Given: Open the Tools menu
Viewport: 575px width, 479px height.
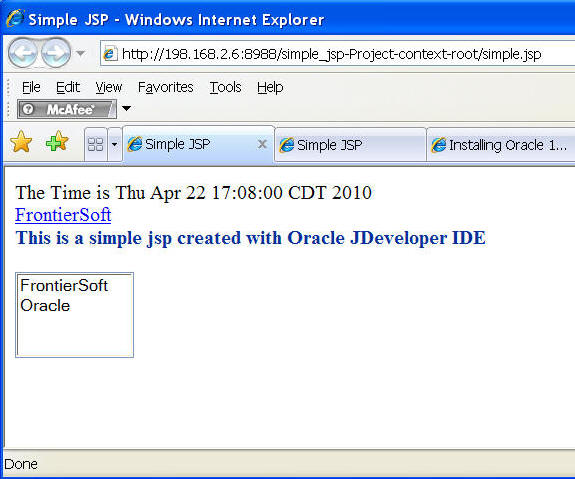Looking at the screenshot, I should click(x=225, y=87).
